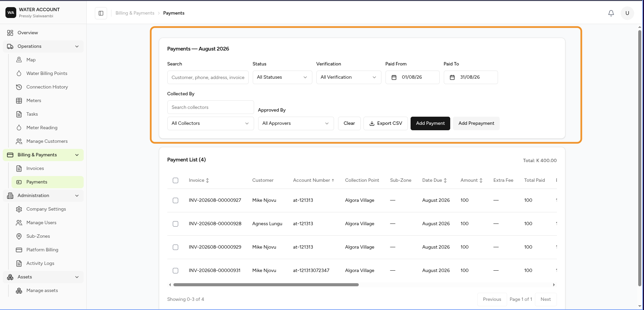Click the Activity Logs file icon
Screen dimensions: 644x310
tap(19, 264)
